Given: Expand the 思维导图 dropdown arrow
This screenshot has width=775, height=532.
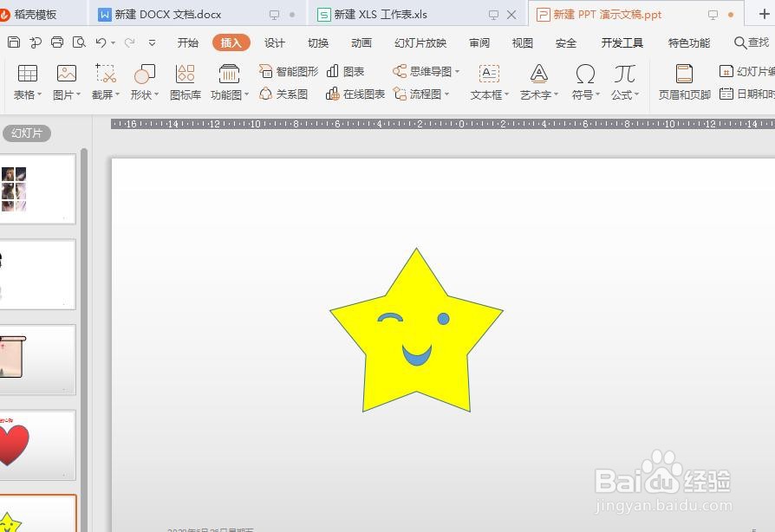Looking at the screenshot, I should (x=457, y=72).
